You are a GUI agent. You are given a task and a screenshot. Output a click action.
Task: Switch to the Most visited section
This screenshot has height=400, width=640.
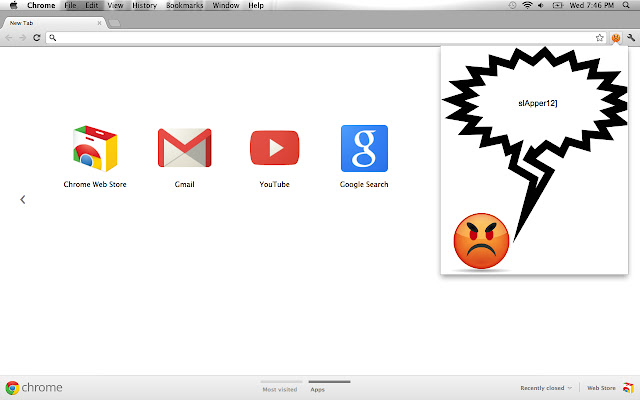280,389
